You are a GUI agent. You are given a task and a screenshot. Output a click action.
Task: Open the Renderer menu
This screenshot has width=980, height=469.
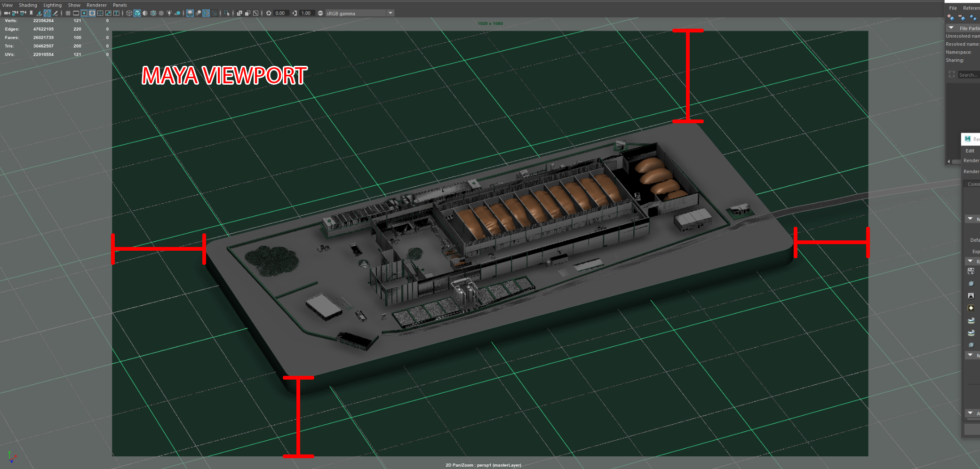click(97, 5)
